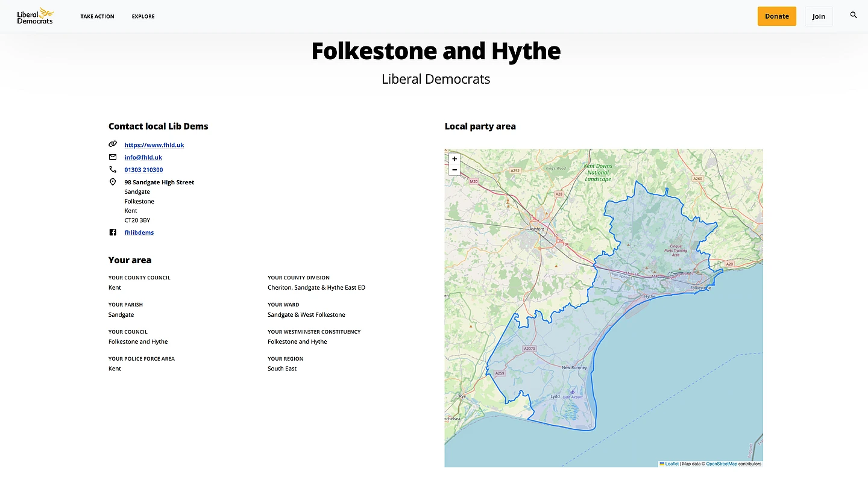This screenshot has height=489, width=868.
Task: Click the Donate button
Action: tap(776, 16)
